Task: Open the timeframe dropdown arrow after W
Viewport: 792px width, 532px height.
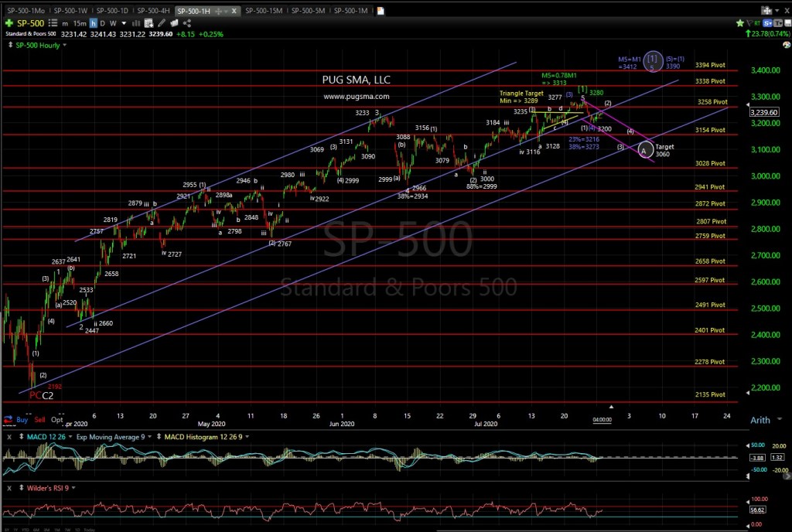Action: click(x=124, y=23)
